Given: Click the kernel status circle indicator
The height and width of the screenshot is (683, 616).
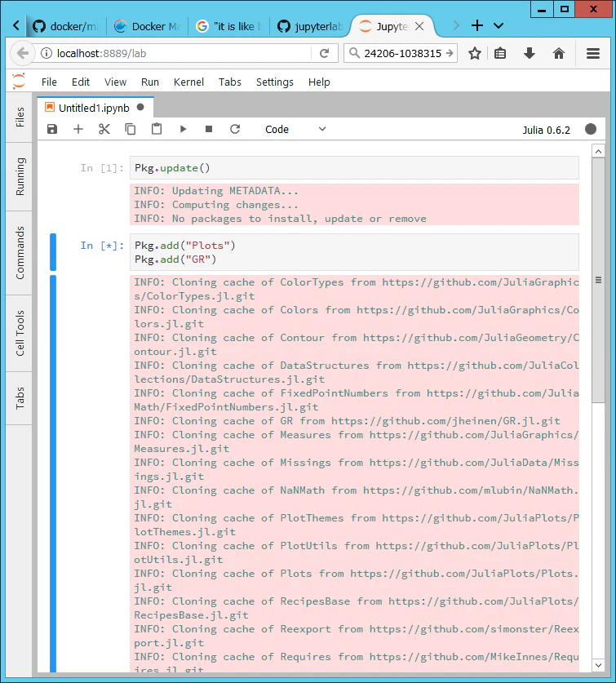Looking at the screenshot, I should tap(590, 129).
